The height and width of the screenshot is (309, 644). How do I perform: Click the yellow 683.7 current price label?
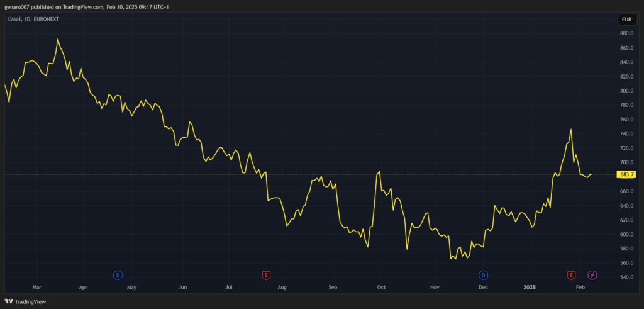(x=627, y=174)
